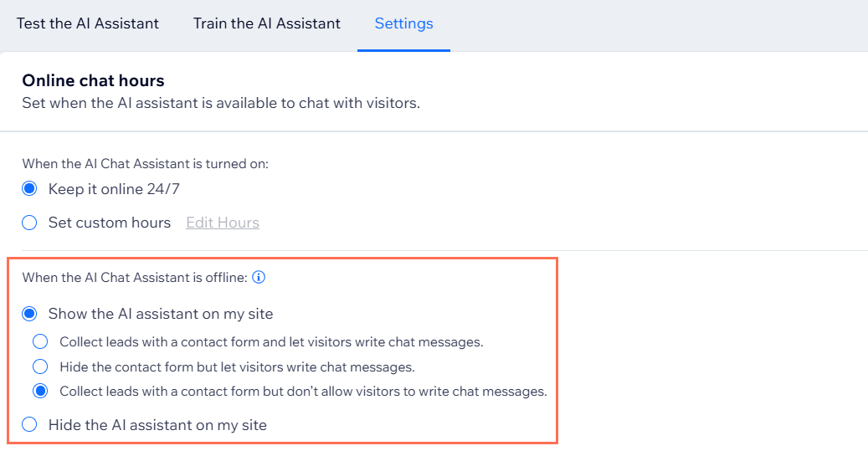The width and height of the screenshot is (868, 456).
Task: Click the Online chat hours heading
Action: point(93,81)
